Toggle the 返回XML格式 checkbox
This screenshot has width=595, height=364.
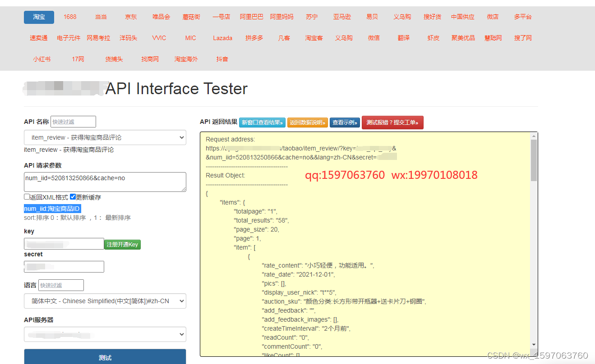point(27,197)
